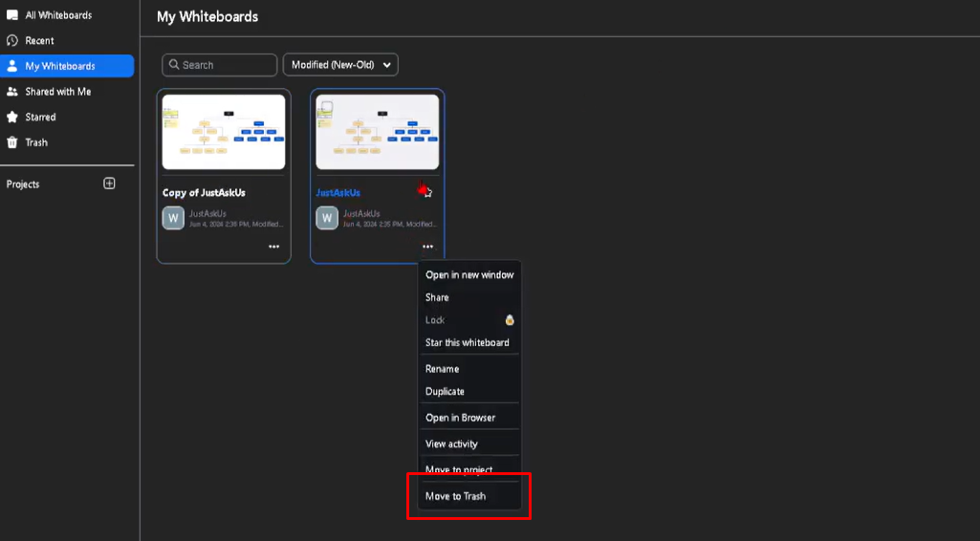Add a new project with plus icon

tap(109, 184)
